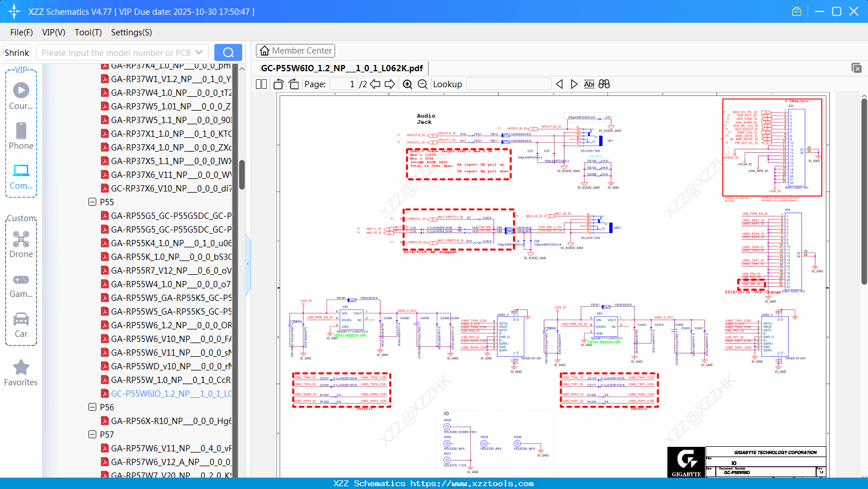Open the Settings(S) menu
Viewport: 868px width, 489px height.
point(131,32)
